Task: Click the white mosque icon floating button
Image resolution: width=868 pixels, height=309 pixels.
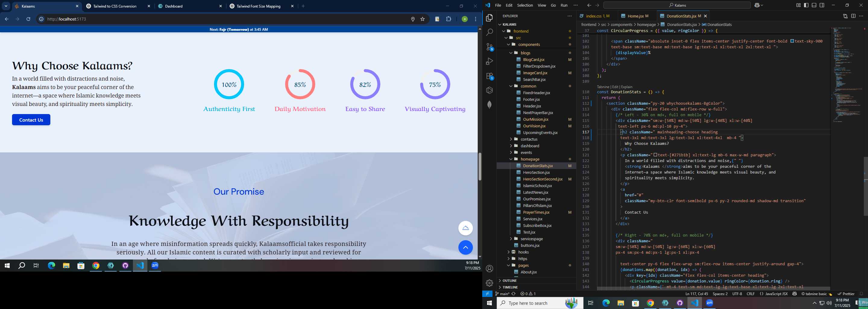Action: coord(465,228)
